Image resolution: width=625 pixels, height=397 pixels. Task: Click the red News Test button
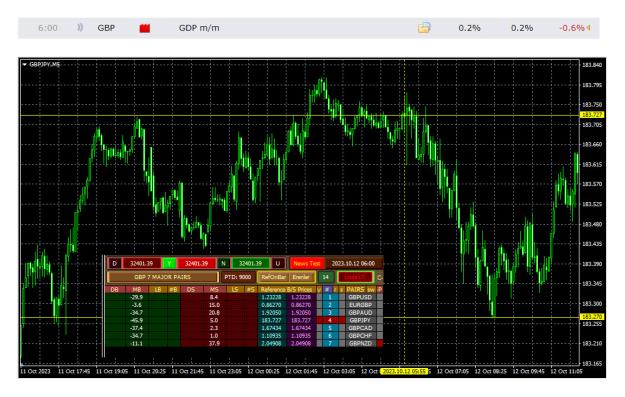[x=307, y=263]
